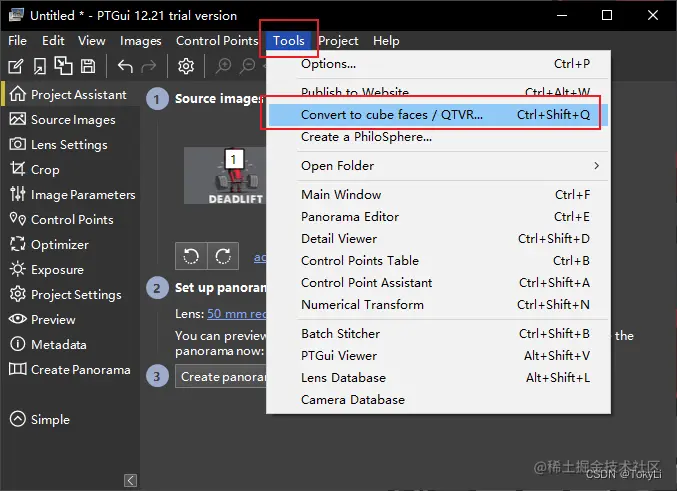Screen dimensions: 677x491
Task: Click the Open Project toolbar icon
Action: point(40,66)
